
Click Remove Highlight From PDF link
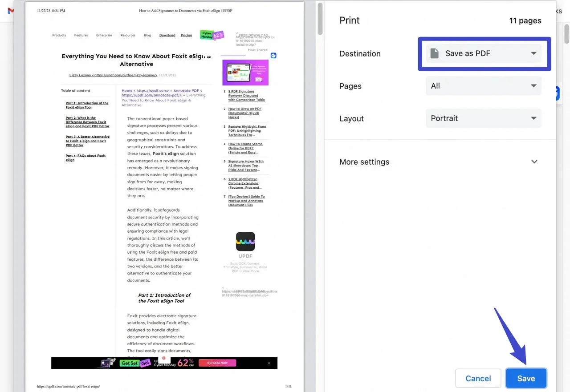[x=247, y=130]
